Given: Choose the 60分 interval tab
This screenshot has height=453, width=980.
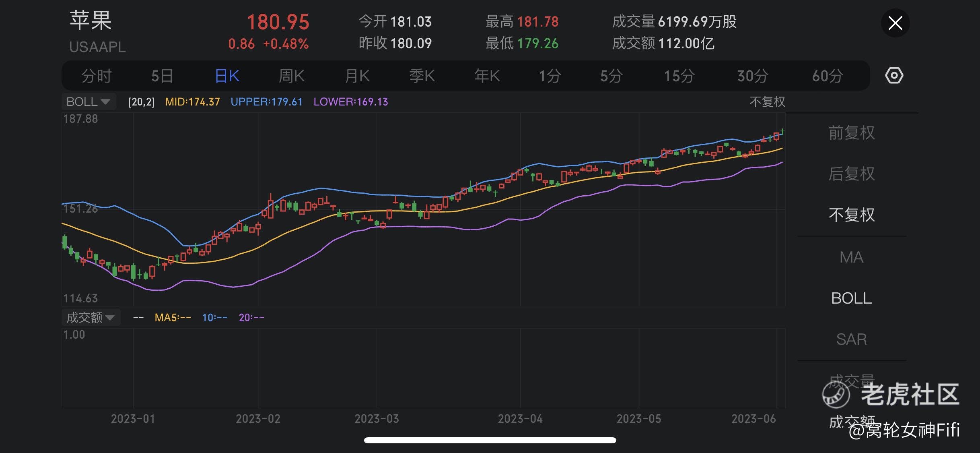Looking at the screenshot, I should click(827, 76).
